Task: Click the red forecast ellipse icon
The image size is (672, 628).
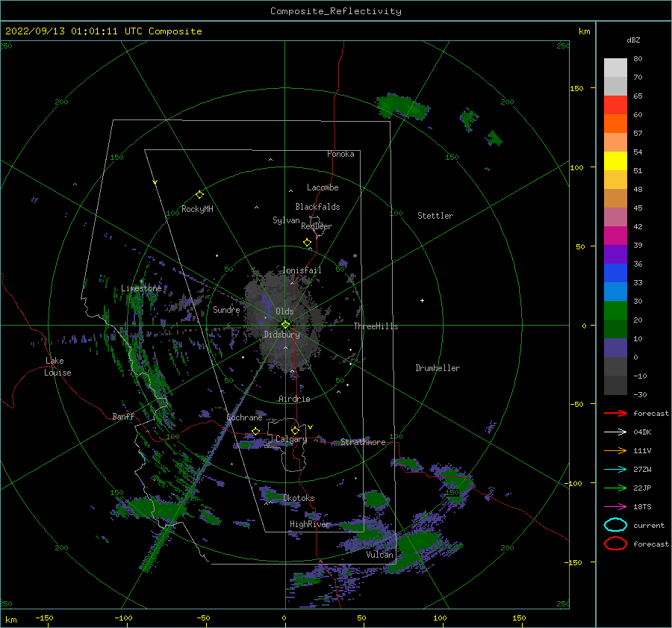Action: coord(615,544)
